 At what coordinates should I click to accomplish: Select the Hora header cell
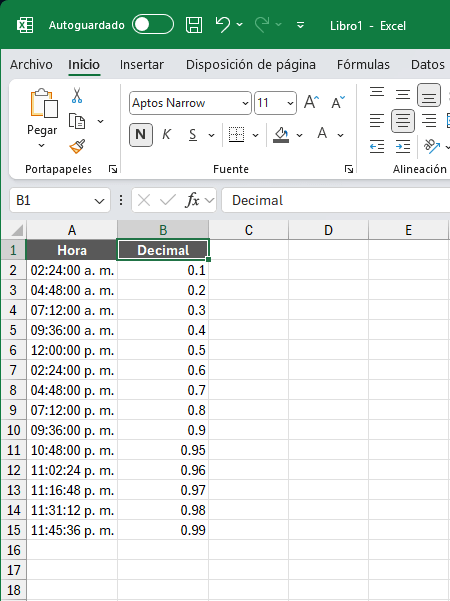(x=72, y=250)
